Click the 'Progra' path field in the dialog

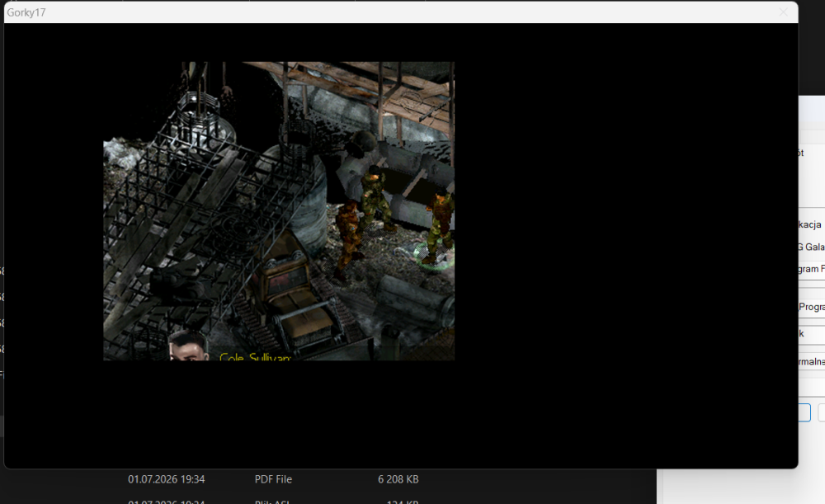pyautogui.click(x=811, y=307)
